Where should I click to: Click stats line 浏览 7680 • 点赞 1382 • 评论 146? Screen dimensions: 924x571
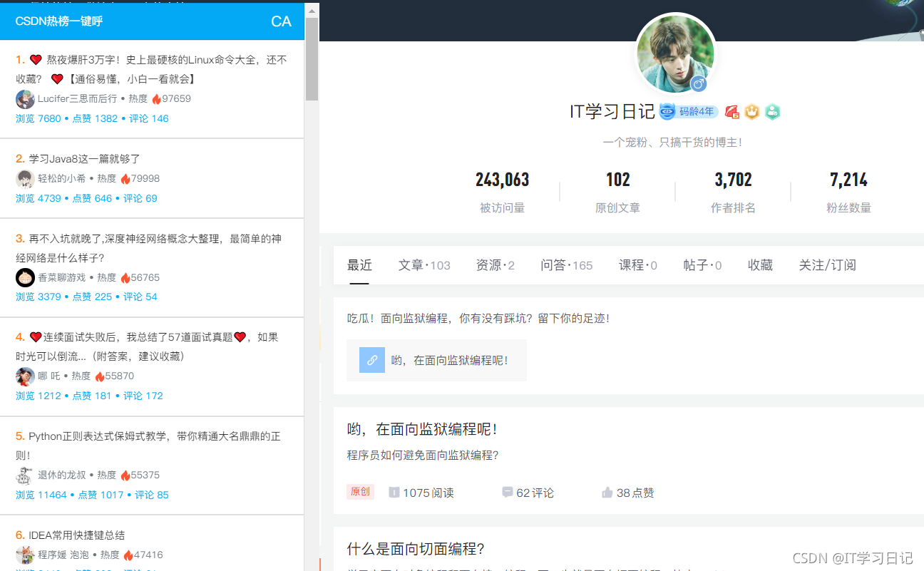pos(92,118)
